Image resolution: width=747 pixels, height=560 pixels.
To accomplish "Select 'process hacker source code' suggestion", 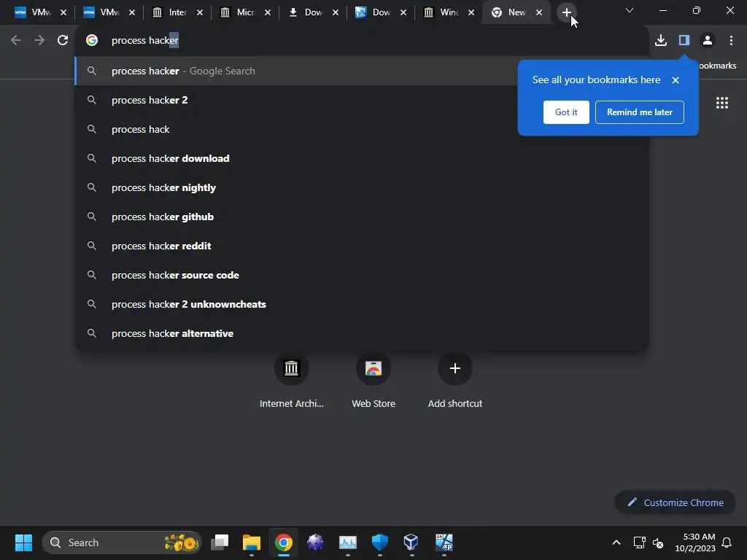I will point(362,275).
